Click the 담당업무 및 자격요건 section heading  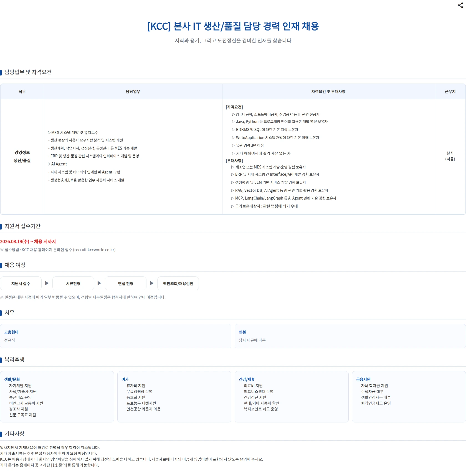pyautogui.click(x=28, y=72)
